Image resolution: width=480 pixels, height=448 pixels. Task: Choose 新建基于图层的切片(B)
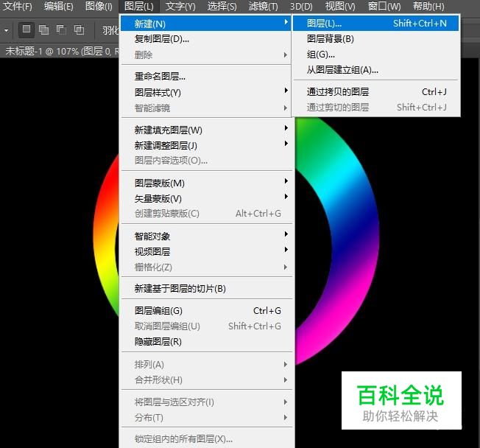coord(205,288)
